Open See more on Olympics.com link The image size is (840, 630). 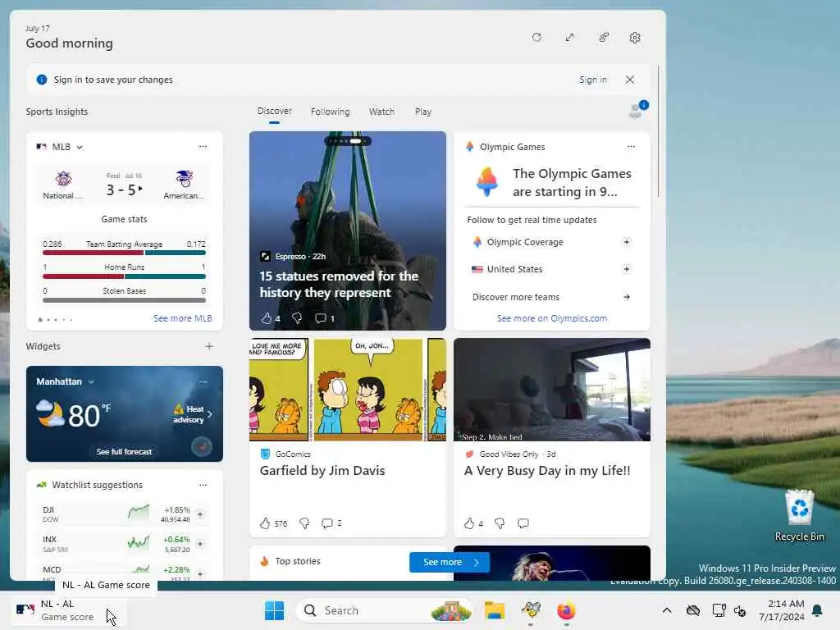[552, 318]
